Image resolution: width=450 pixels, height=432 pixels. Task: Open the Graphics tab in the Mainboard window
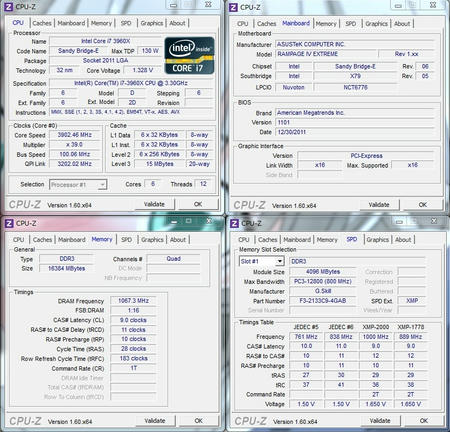click(x=376, y=24)
